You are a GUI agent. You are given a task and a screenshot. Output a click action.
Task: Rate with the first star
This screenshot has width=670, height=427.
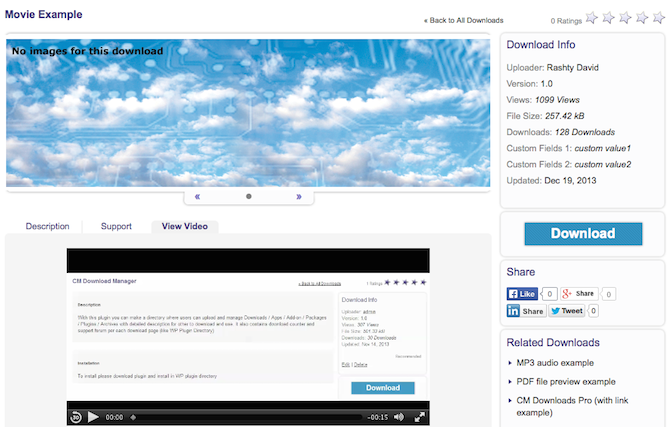coord(591,18)
